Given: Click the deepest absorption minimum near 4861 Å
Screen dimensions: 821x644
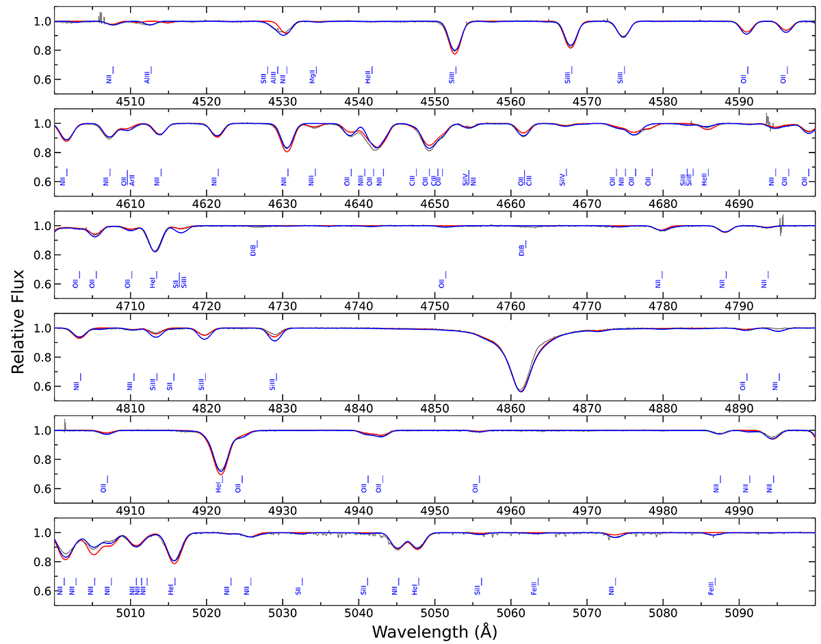Looking at the screenshot, I should point(521,391).
